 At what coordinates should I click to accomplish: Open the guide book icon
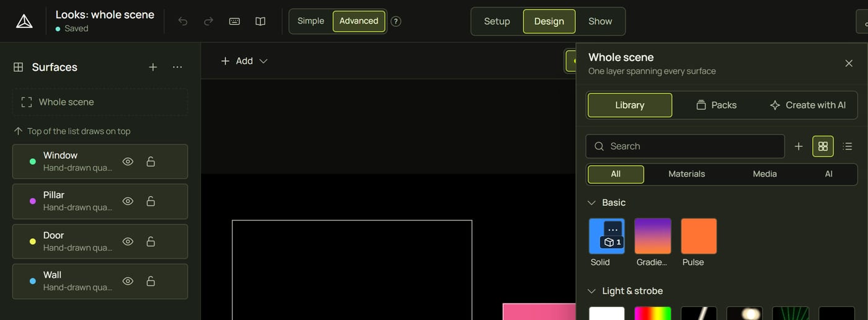click(x=260, y=21)
